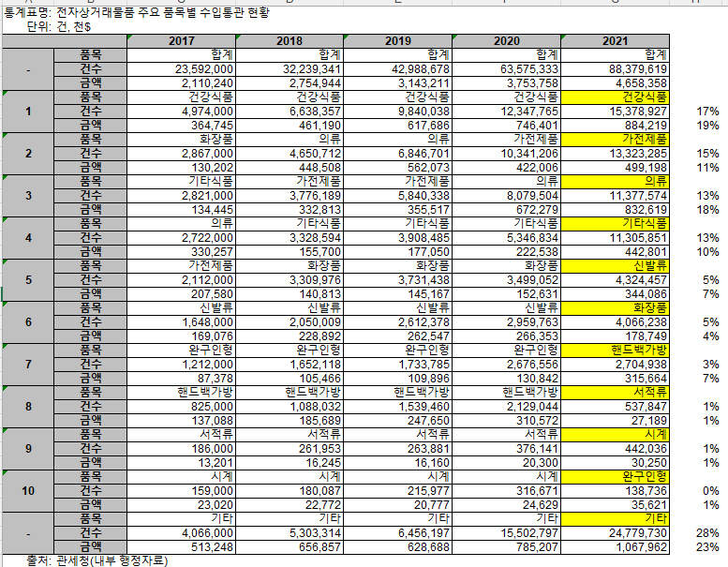The width and height of the screenshot is (728, 567).
Task: Select cell with value 15,378,927
Action: click(x=616, y=112)
